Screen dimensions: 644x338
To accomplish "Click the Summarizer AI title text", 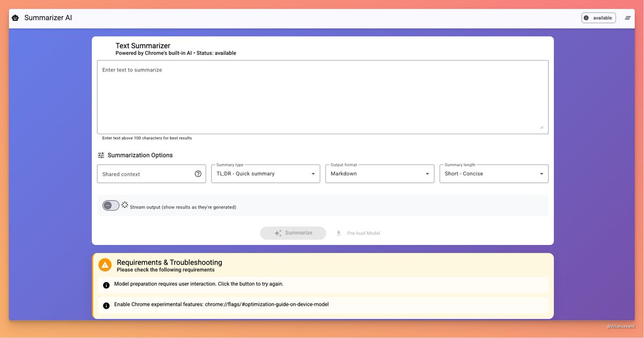I will (48, 18).
